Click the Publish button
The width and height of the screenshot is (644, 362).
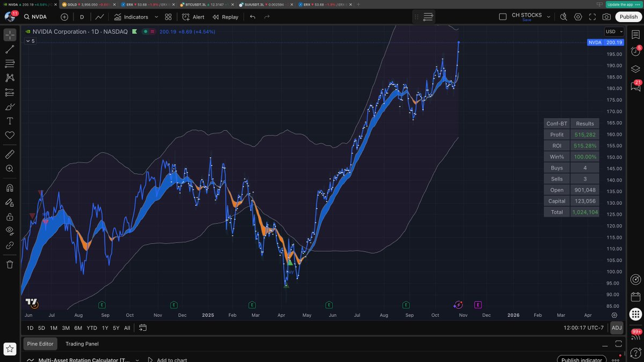[x=628, y=17]
